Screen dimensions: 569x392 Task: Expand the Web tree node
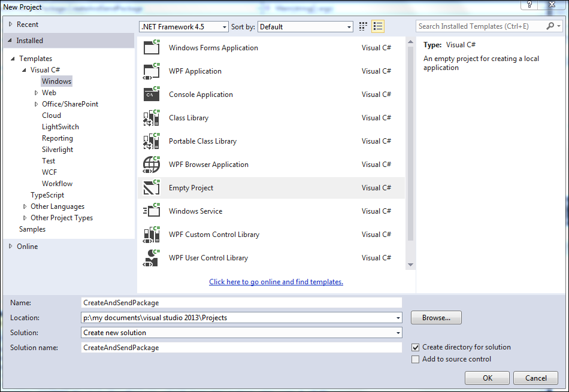tap(36, 93)
